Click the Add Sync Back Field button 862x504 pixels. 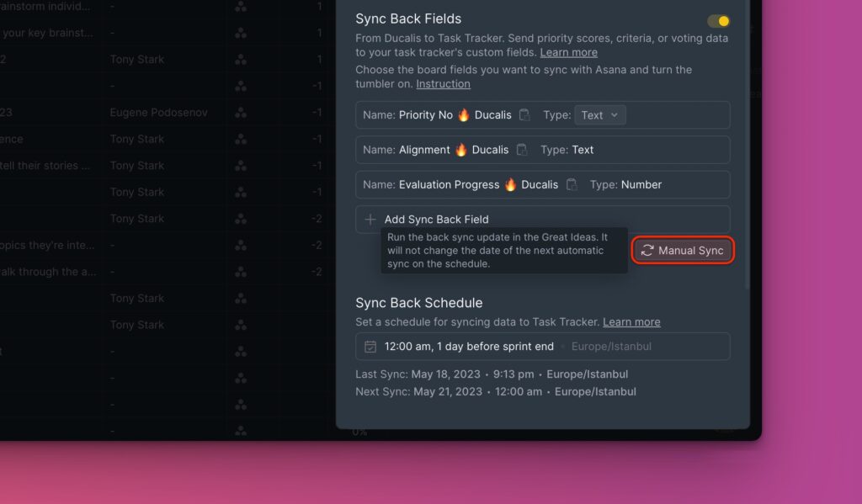point(543,220)
